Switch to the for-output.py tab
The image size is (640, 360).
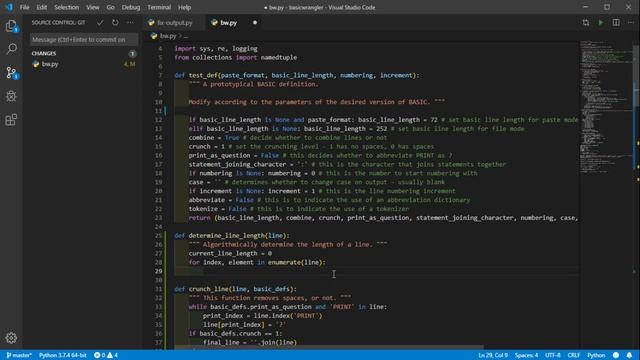[x=173, y=23]
